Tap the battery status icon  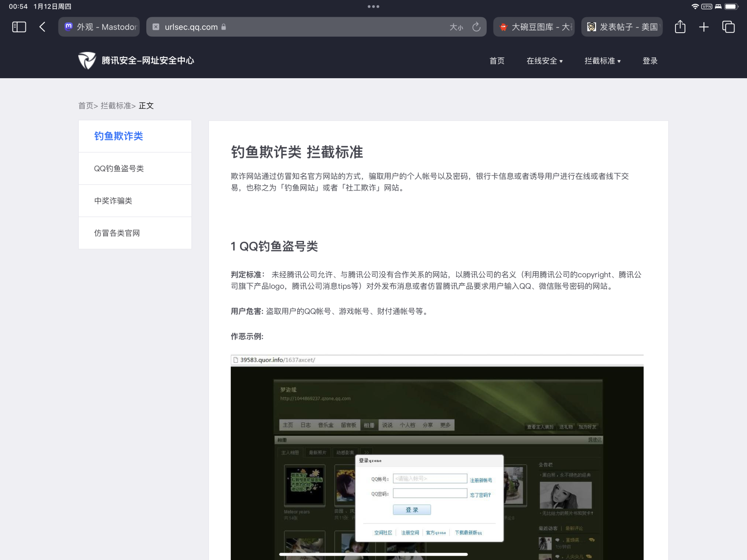[731, 7]
